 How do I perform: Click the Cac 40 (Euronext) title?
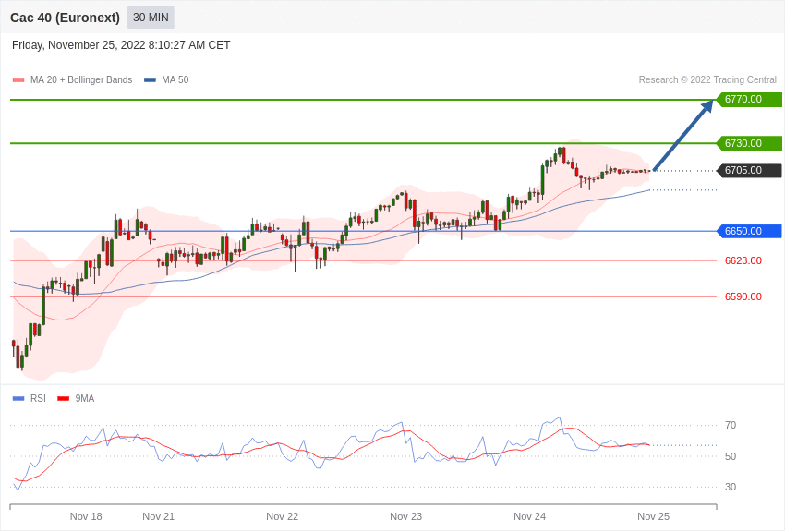(65, 18)
